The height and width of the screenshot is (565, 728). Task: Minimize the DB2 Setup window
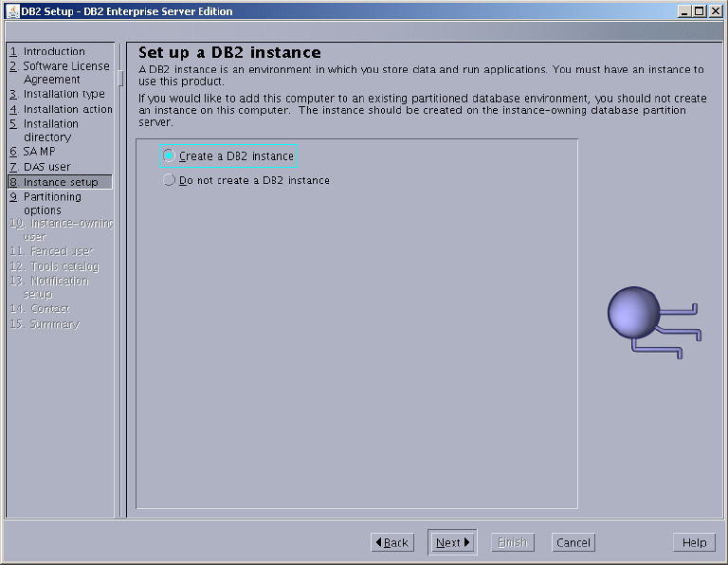click(684, 11)
